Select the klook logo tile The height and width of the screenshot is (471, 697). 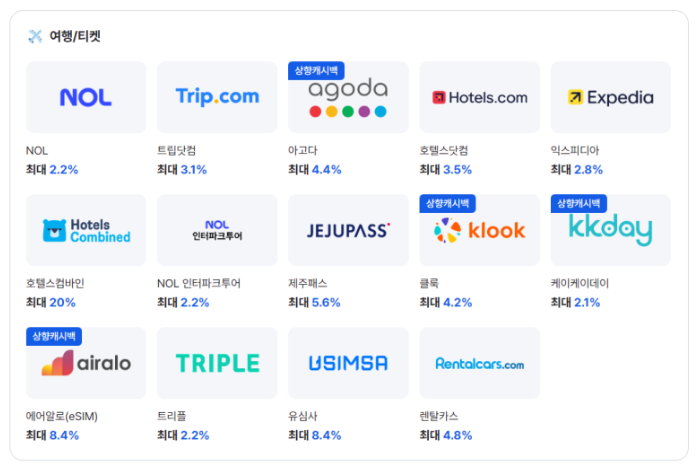(479, 232)
